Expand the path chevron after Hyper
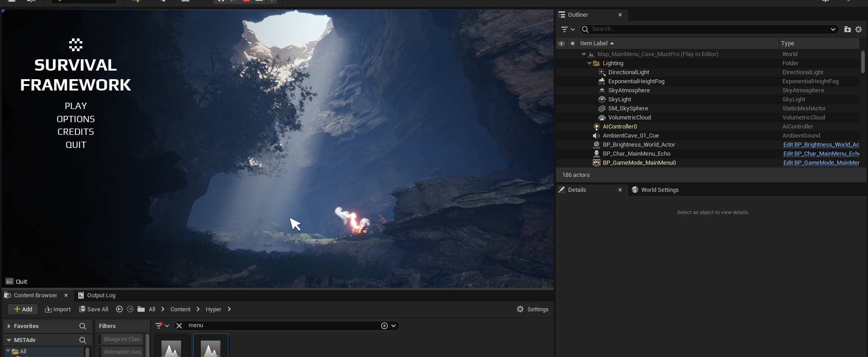This screenshot has height=357, width=868. point(229,309)
